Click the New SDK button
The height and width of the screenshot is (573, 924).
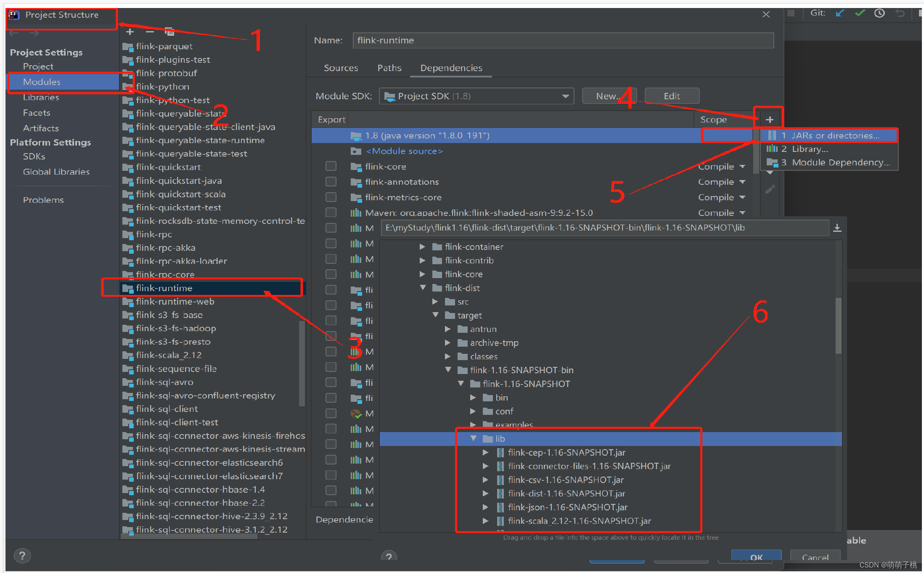point(609,96)
